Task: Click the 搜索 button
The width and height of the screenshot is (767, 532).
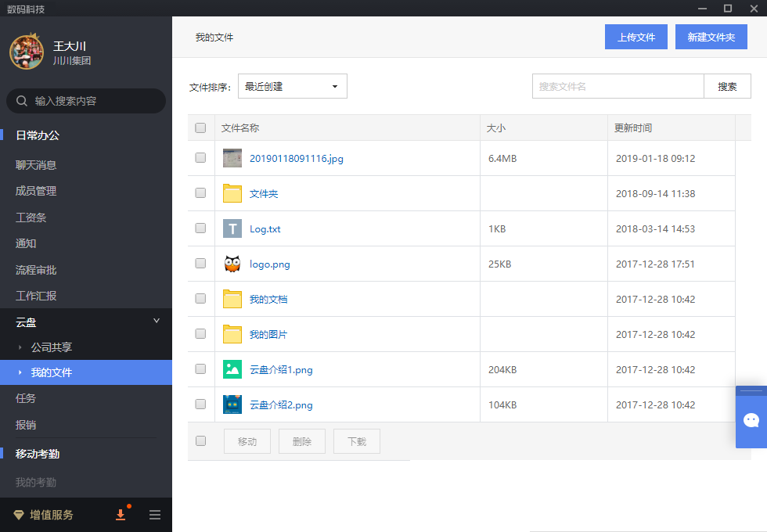Action: [x=727, y=86]
